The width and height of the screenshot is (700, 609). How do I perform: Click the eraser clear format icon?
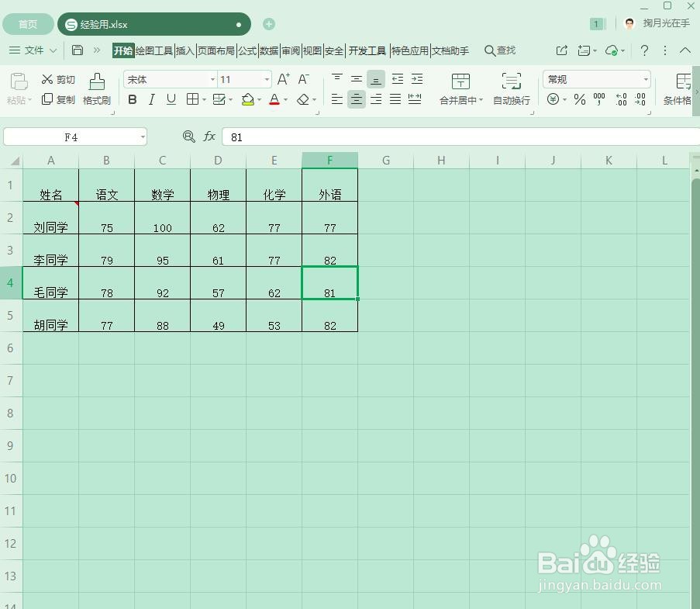point(303,99)
